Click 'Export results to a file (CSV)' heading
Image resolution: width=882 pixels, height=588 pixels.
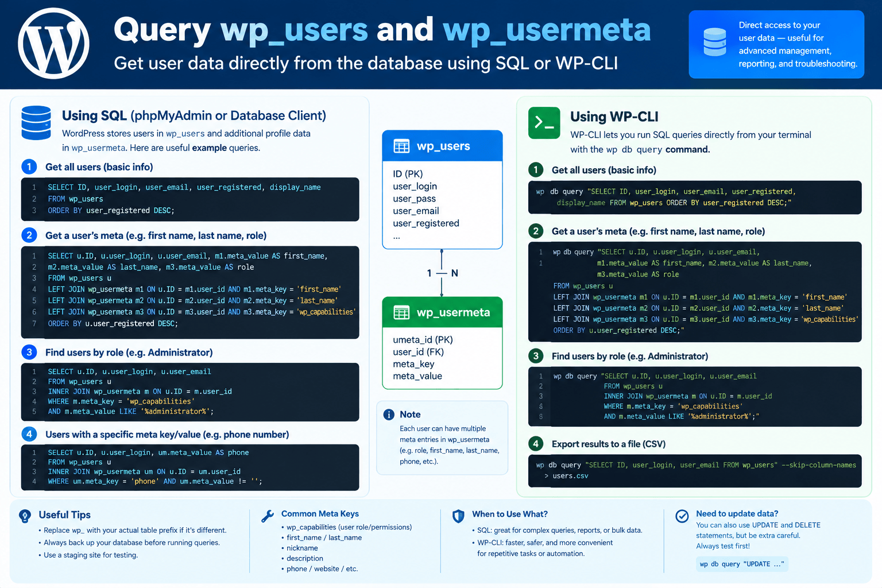pos(609,444)
